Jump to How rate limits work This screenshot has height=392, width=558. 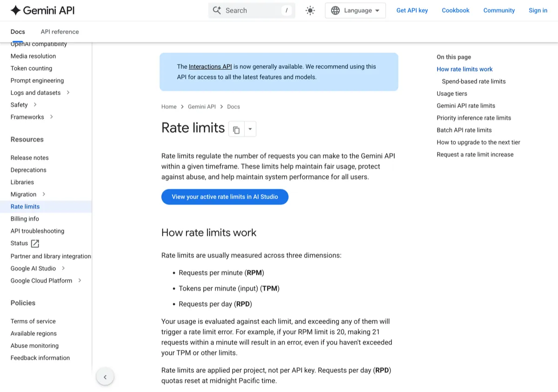tap(465, 69)
